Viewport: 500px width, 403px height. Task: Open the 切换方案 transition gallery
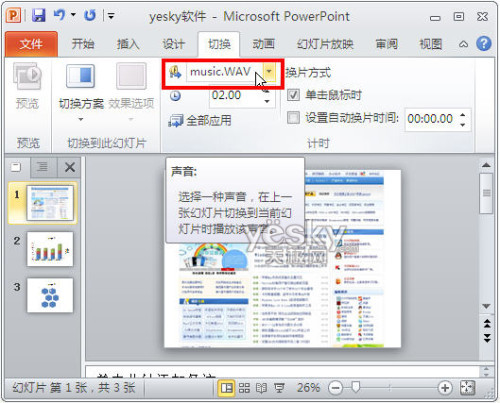click(x=81, y=92)
